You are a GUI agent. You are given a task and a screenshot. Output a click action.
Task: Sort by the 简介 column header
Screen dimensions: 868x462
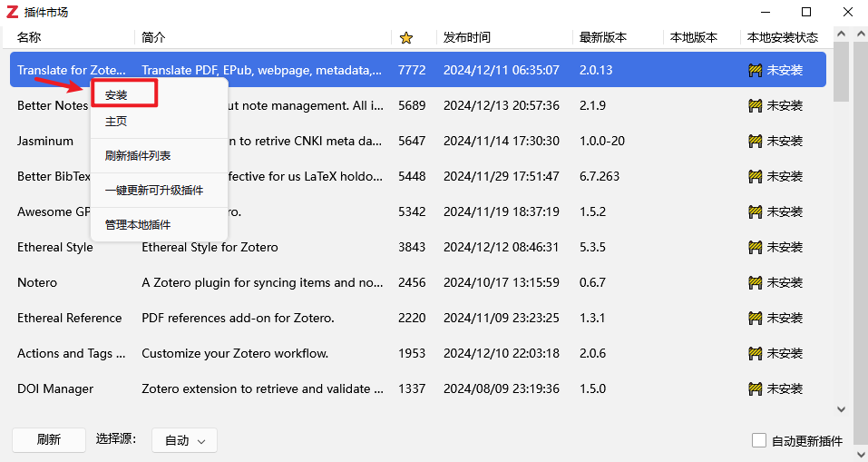[x=153, y=37]
